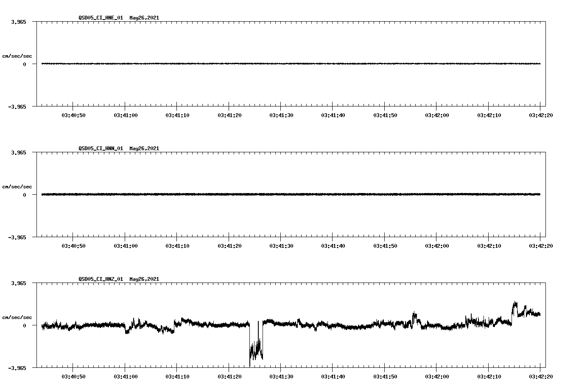Click the peak near 03:41:55 on the HNZ trace
Screen dimensions: 576x392
pyautogui.click(x=414, y=315)
